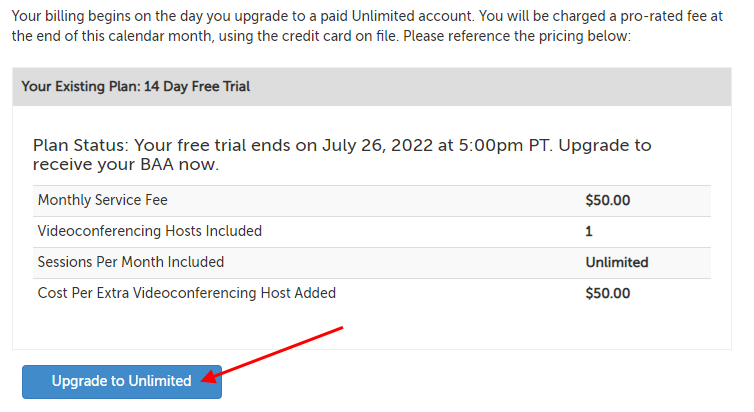
Task: Click the Sessions Per Month Included label
Action: (x=130, y=262)
